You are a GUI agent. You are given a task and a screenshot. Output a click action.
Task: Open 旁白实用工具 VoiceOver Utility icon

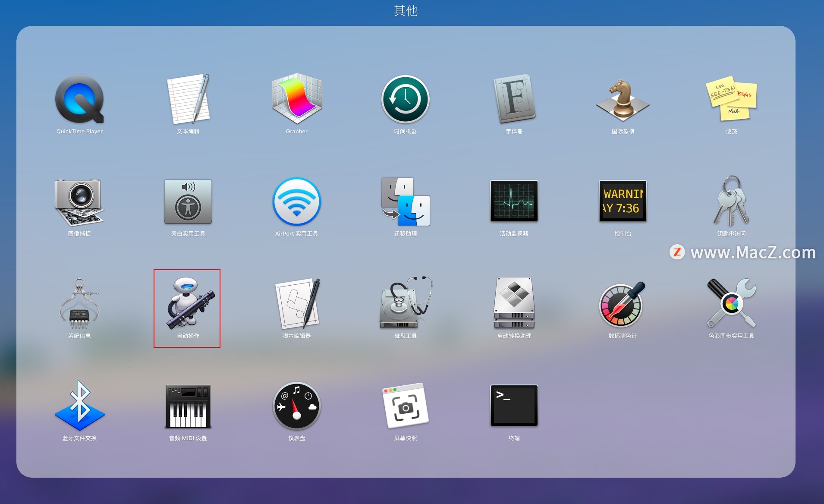point(188,202)
